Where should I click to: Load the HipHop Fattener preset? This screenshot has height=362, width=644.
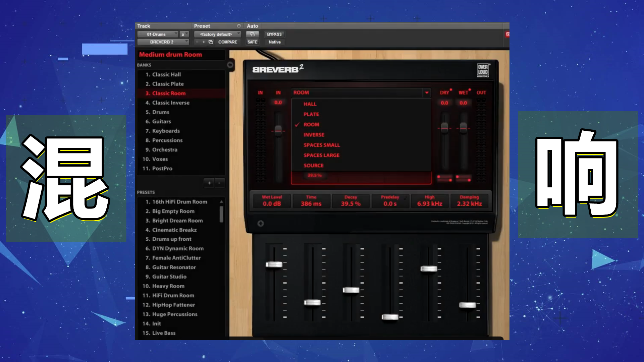pyautogui.click(x=178, y=305)
